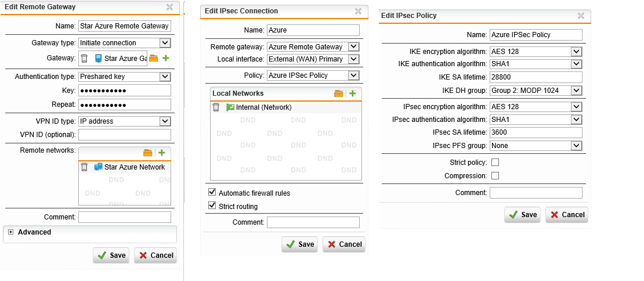Remove Star Azure Network with trash icon

coord(85,167)
